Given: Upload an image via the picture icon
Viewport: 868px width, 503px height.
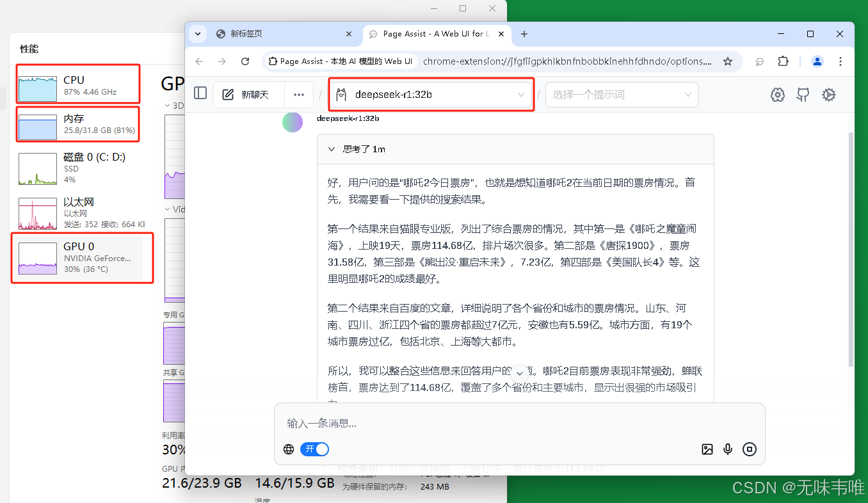Looking at the screenshot, I should (707, 449).
